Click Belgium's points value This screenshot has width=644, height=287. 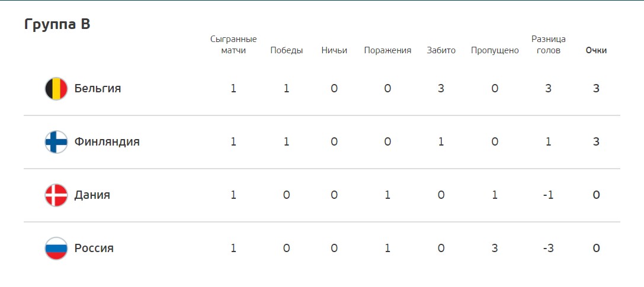[x=597, y=89]
